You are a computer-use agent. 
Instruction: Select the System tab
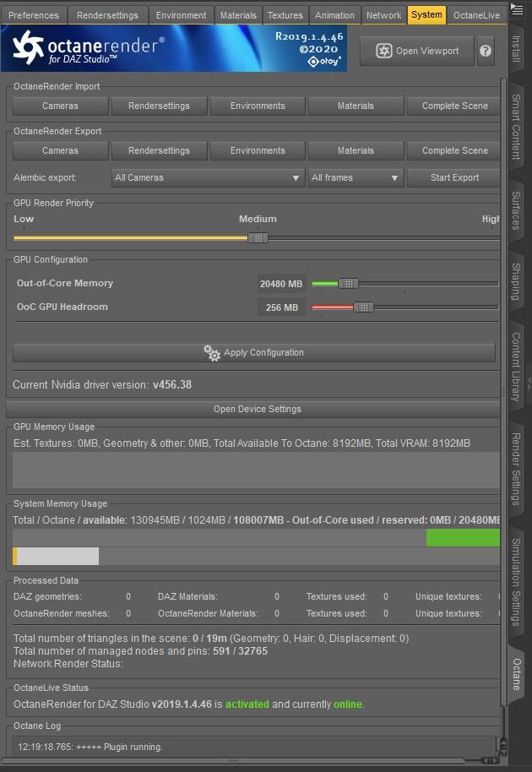[426, 14]
